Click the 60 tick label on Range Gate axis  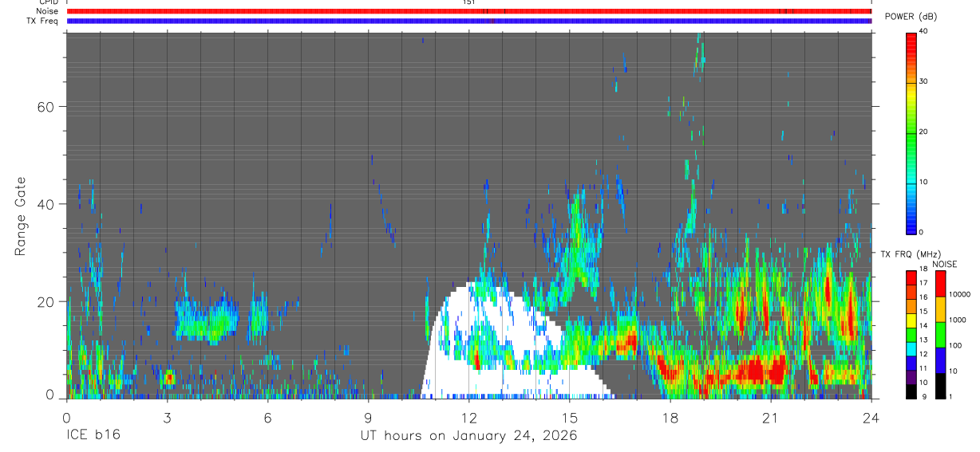click(47, 106)
